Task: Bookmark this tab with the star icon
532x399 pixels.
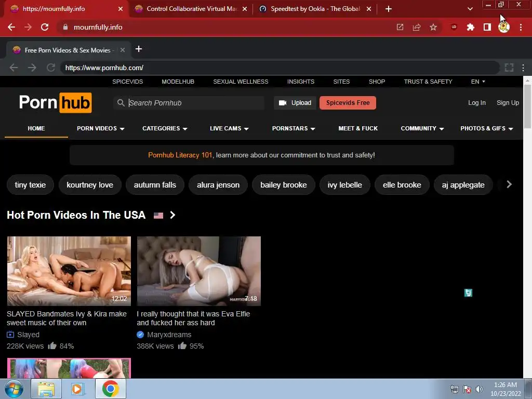Action: (433, 27)
